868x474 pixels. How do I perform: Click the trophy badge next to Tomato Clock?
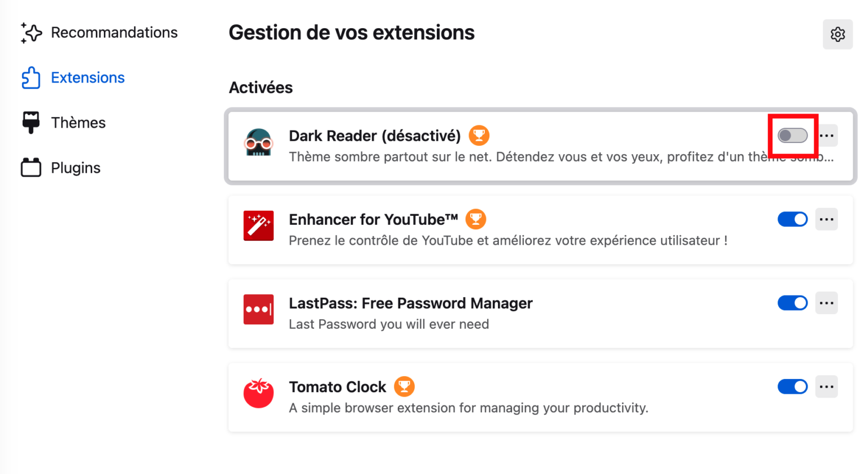click(x=405, y=386)
